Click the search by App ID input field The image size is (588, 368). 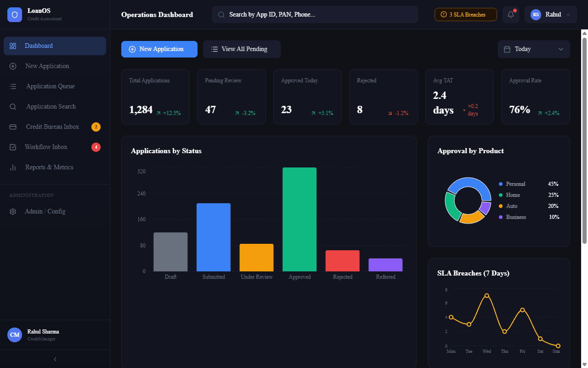pos(315,15)
